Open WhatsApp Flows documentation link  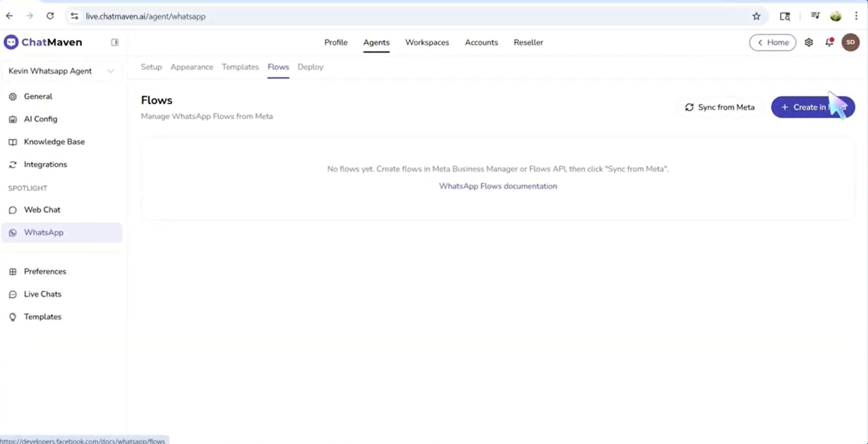[x=498, y=186]
